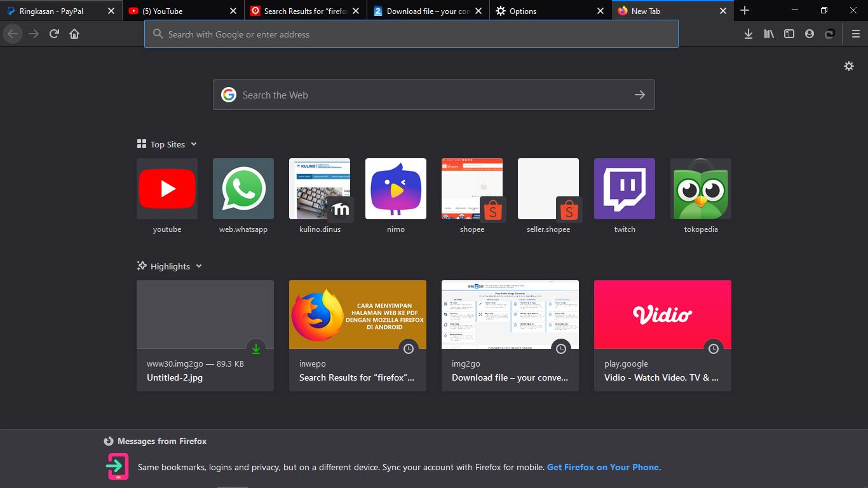Image resolution: width=868 pixels, height=488 pixels.
Task: Go back using the toolbar back arrow
Action: [13, 34]
